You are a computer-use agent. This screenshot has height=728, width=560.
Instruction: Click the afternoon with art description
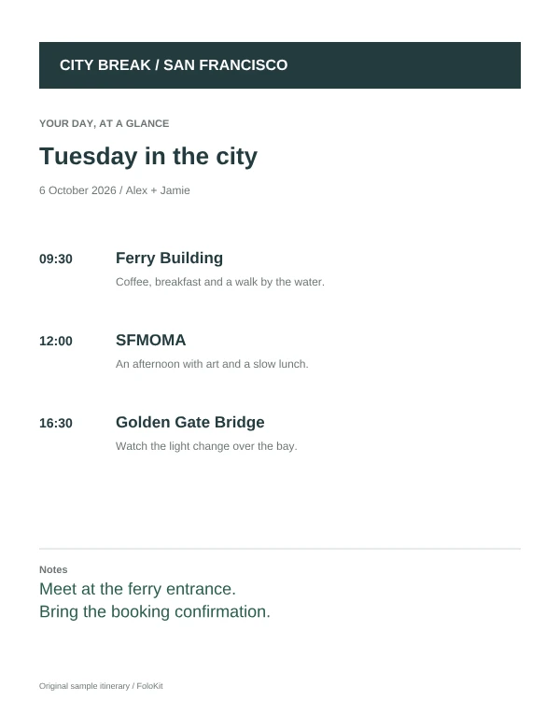[x=212, y=364]
